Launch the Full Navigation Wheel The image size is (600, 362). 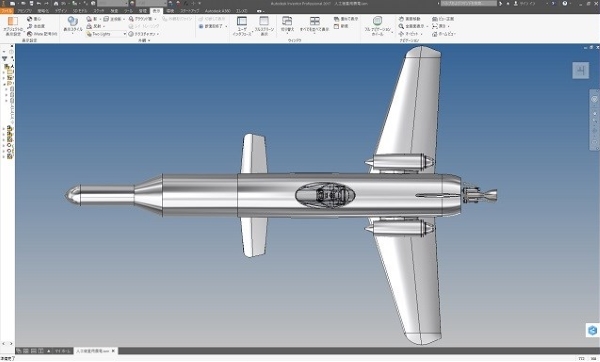tap(378, 26)
